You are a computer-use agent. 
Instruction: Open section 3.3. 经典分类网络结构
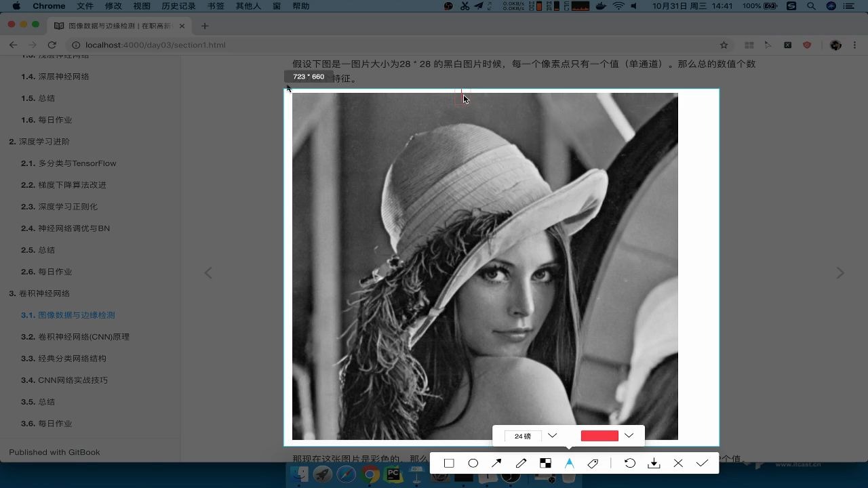click(x=64, y=359)
